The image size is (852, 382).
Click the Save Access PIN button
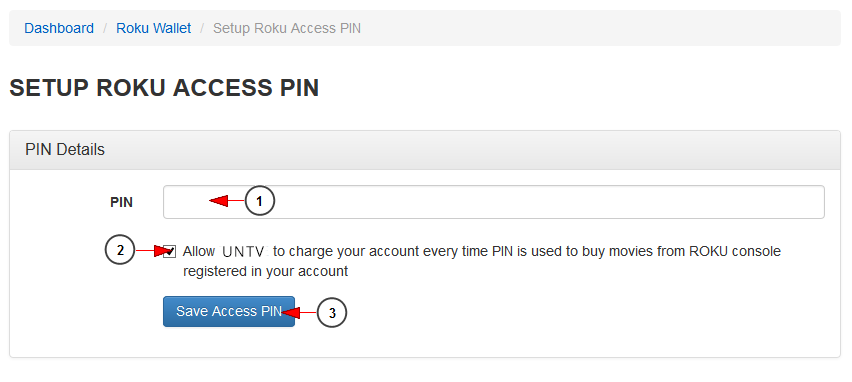click(229, 311)
